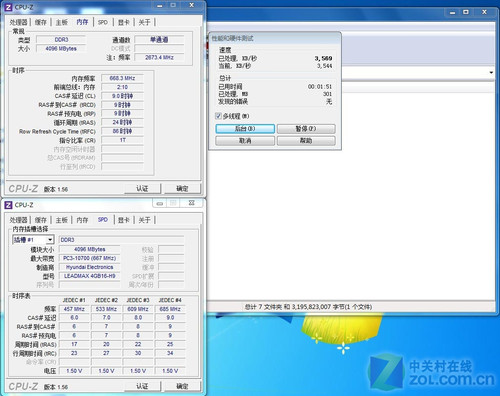
Task: Click CPU-Z logo icon in top window title bar
Action: pyautogui.click(x=8, y=7)
